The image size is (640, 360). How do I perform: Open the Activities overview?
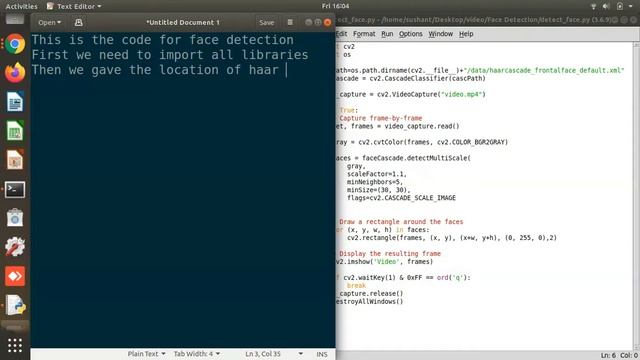21,6
